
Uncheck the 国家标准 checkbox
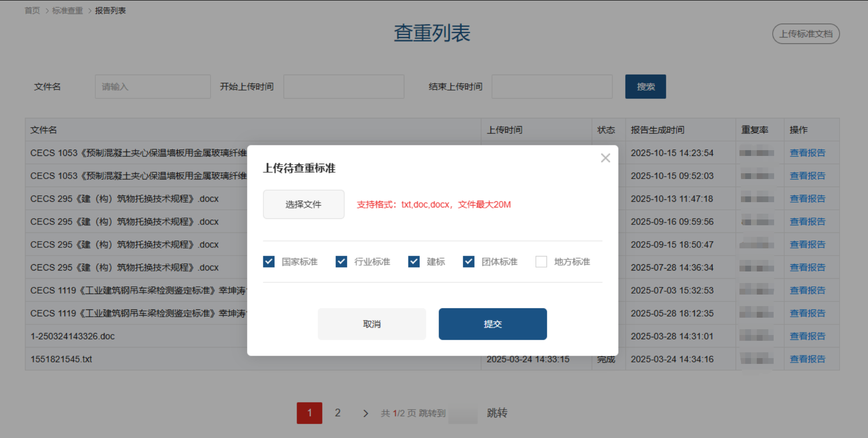(x=269, y=261)
